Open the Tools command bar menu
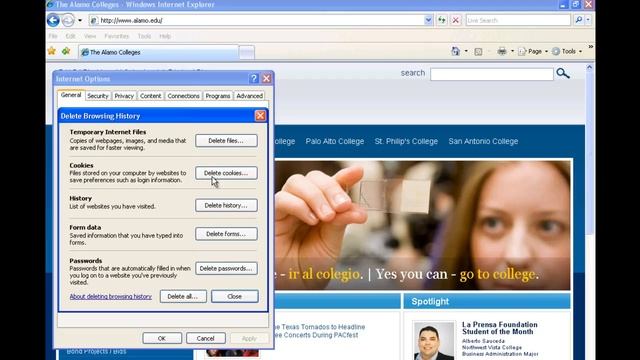 (x=567, y=51)
